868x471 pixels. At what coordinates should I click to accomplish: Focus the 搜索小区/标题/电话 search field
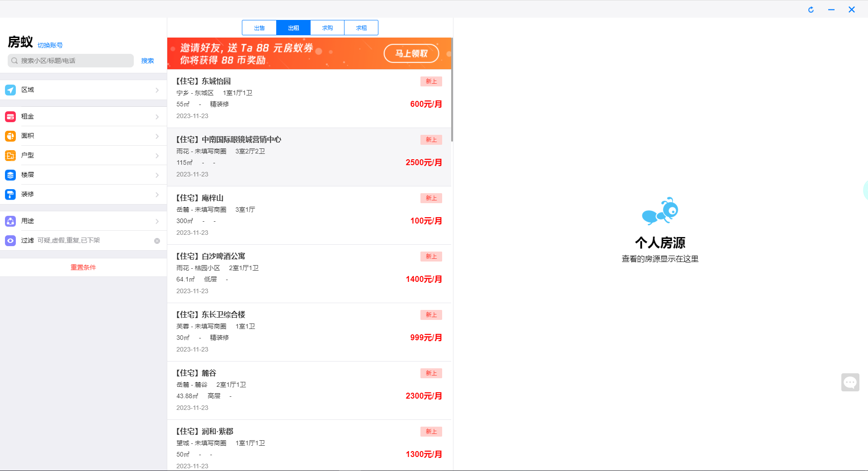(71, 61)
